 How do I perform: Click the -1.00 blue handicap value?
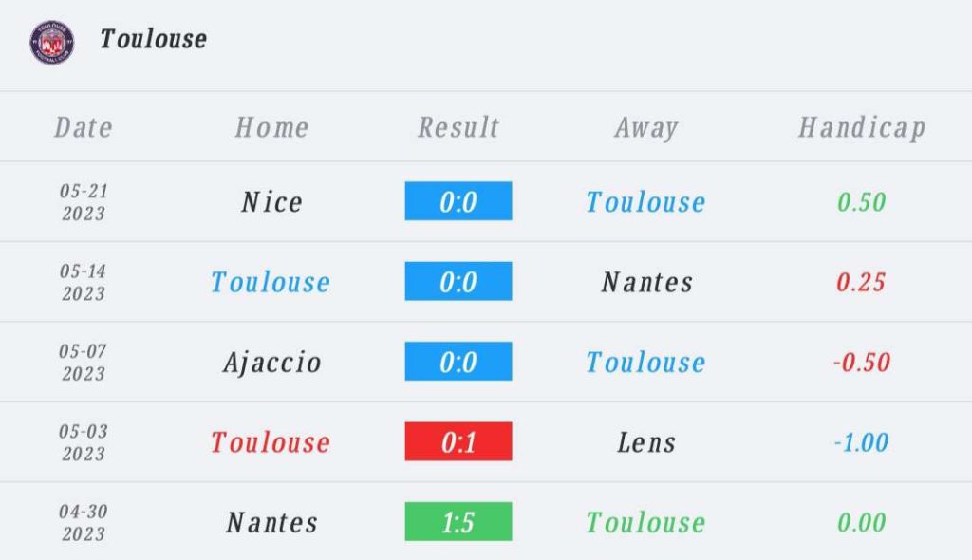[861, 441]
